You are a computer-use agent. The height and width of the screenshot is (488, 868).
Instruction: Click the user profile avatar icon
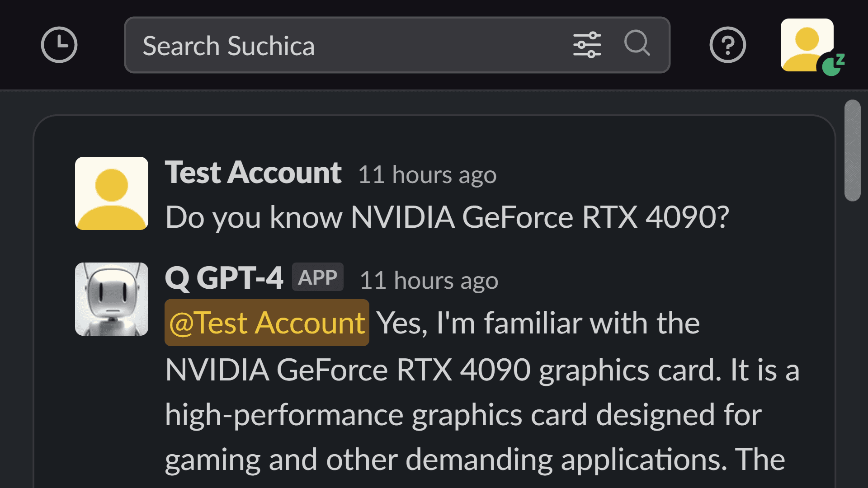tap(807, 45)
